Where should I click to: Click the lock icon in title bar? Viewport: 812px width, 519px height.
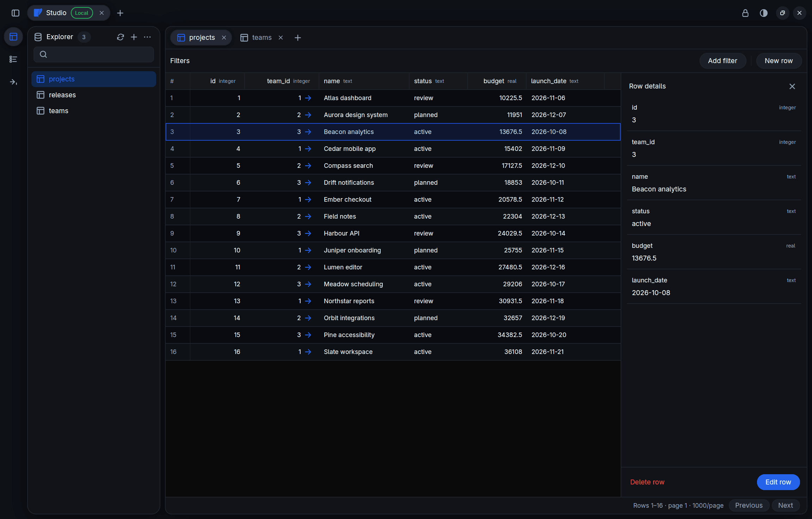pos(745,13)
